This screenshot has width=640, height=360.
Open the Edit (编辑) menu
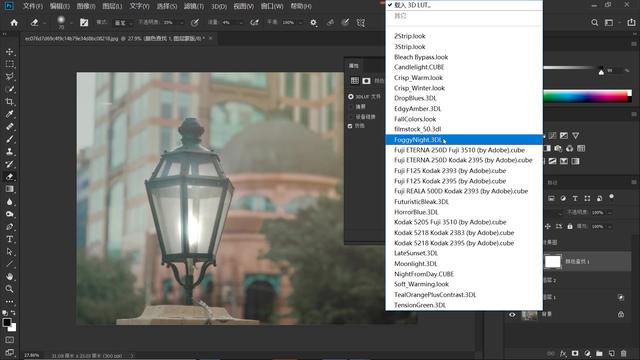coord(59,6)
